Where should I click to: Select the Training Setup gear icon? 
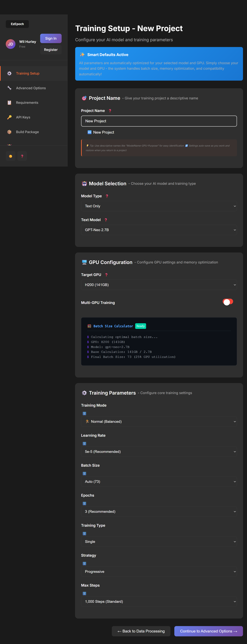(9, 73)
